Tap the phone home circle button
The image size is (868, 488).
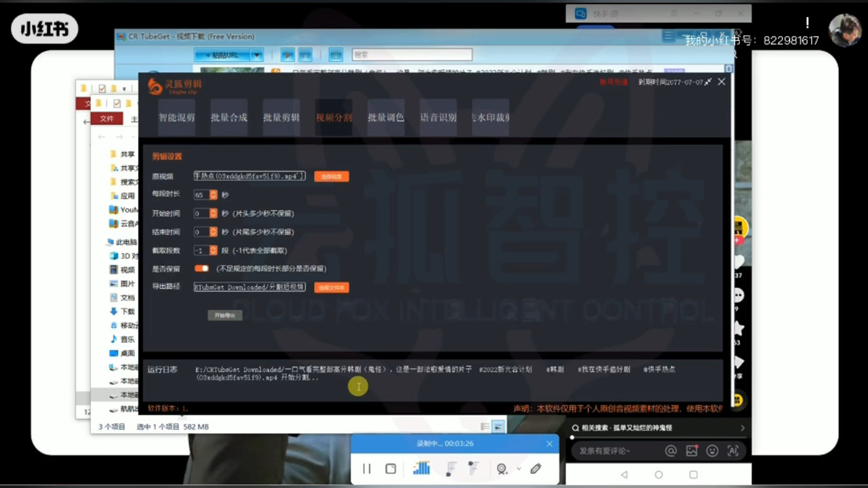click(x=658, y=475)
